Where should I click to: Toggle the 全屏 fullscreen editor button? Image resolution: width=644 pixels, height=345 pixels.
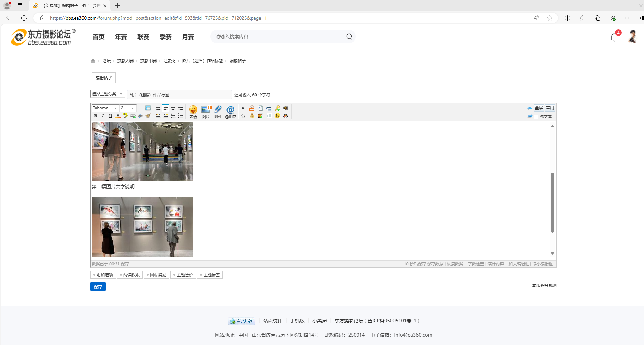tap(539, 108)
